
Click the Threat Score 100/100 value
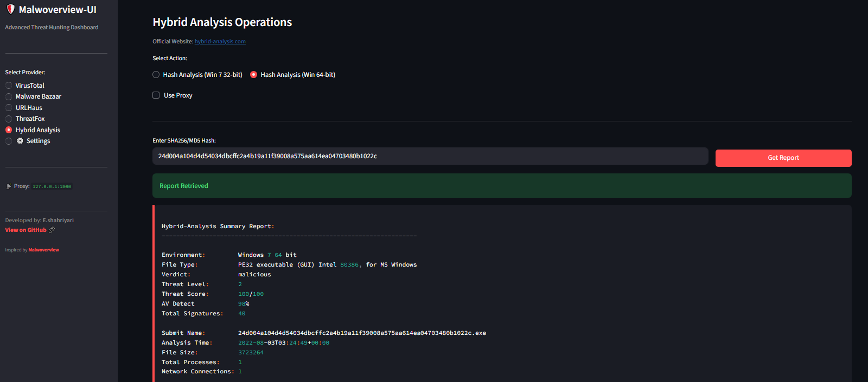click(x=251, y=294)
